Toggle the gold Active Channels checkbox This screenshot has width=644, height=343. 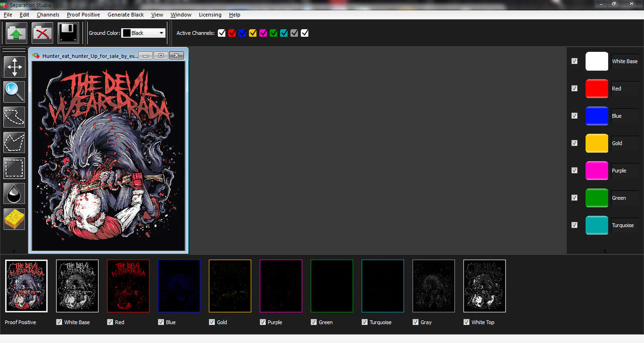[253, 33]
